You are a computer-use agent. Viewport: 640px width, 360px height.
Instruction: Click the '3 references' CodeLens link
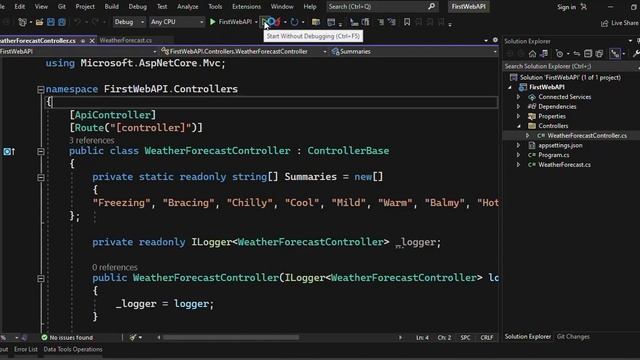(x=91, y=140)
